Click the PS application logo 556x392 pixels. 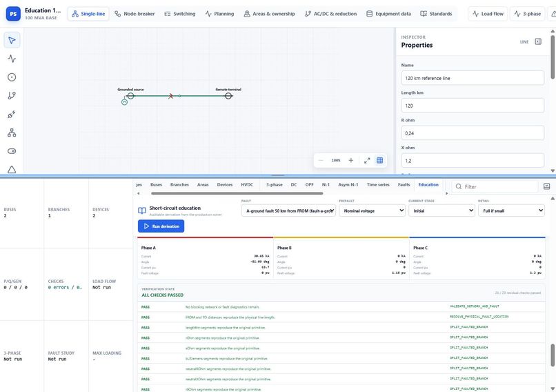[x=13, y=14]
